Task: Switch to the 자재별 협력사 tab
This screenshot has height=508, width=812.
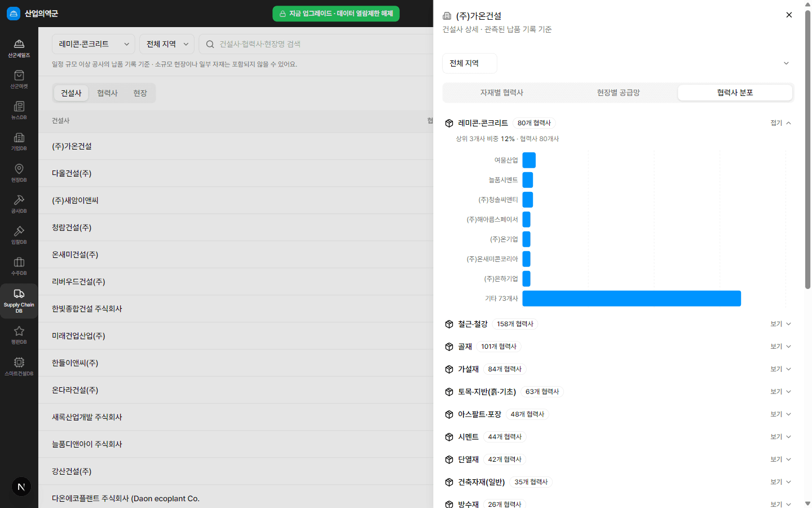Action: click(x=502, y=93)
